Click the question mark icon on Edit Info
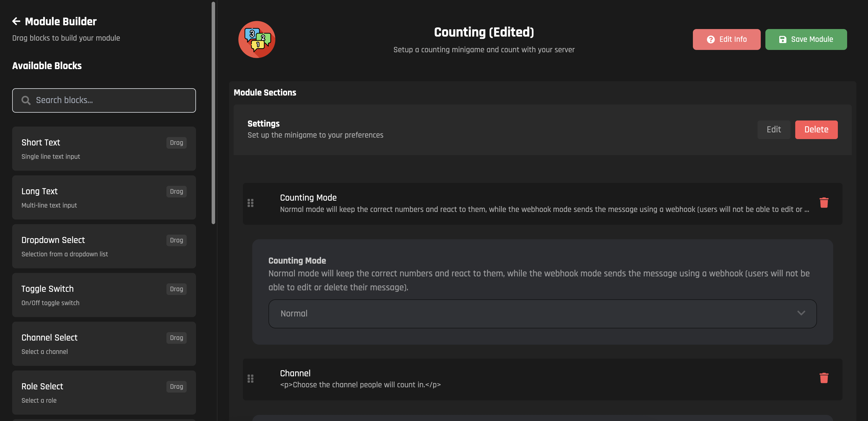Image resolution: width=868 pixels, height=421 pixels. 711,39
